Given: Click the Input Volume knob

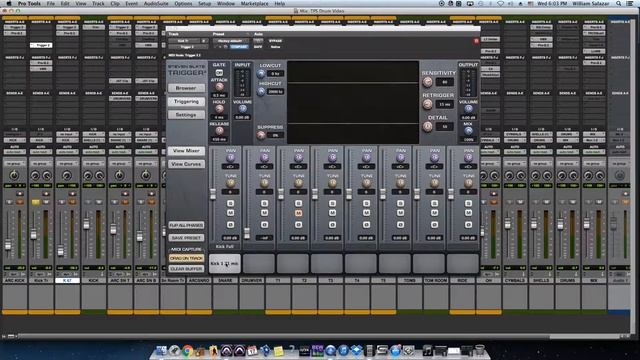Looking at the screenshot, I should coord(242,109).
